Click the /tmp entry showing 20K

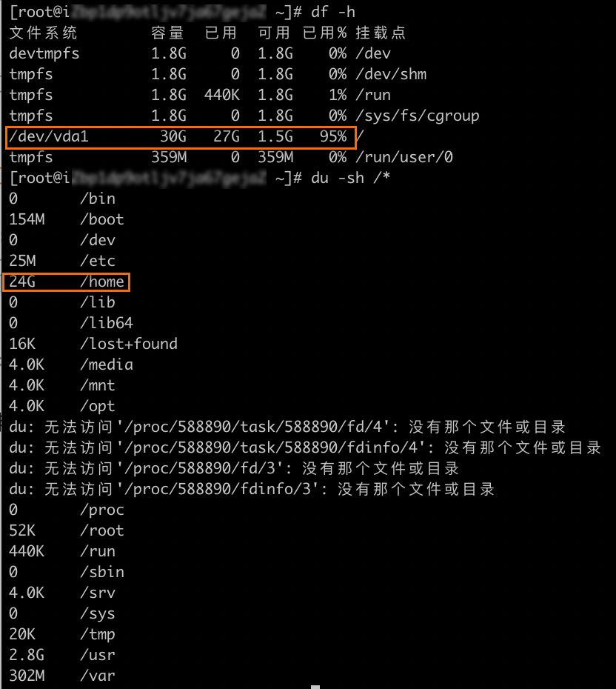(x=62, y=634)
